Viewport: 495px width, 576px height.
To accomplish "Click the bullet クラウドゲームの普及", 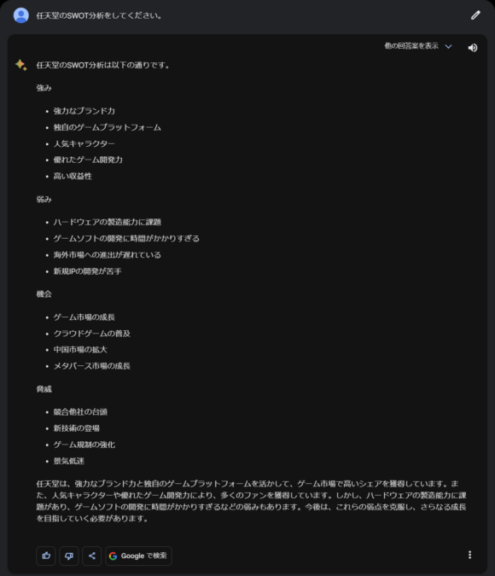I will click(x=92, y=334).
